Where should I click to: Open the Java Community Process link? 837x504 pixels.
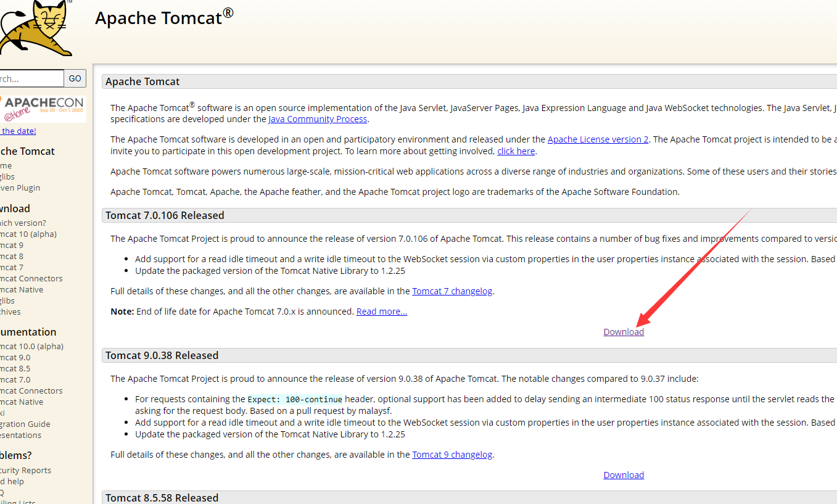click(318, 119)
